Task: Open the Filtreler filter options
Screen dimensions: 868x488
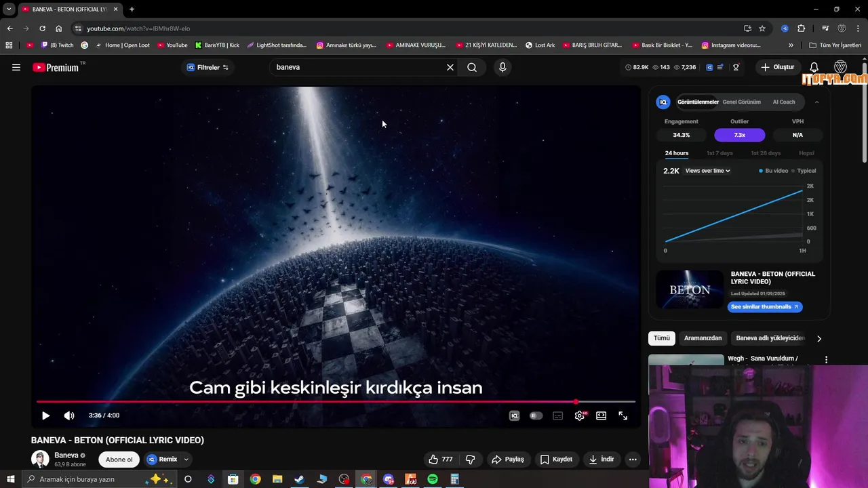Action: tap(208, 67)
